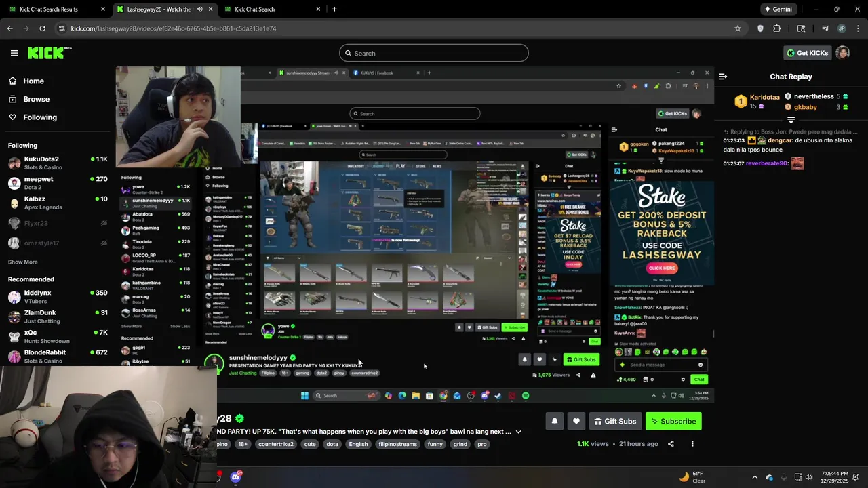
Task: Expand the video title chevron
Action: (x=518, y=432)
